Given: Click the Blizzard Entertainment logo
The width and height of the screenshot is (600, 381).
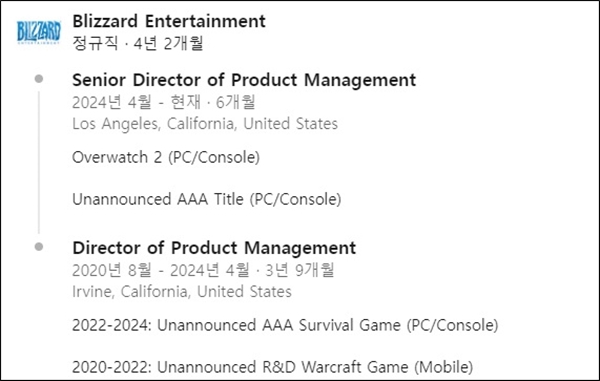Looking at the screenshot, I should click(39, 32).
